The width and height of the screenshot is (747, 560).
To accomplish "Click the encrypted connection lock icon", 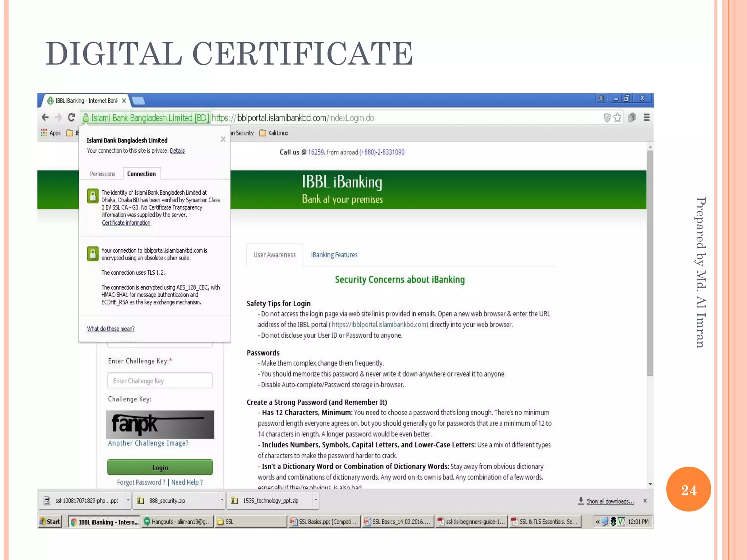I will click(93, 254).
